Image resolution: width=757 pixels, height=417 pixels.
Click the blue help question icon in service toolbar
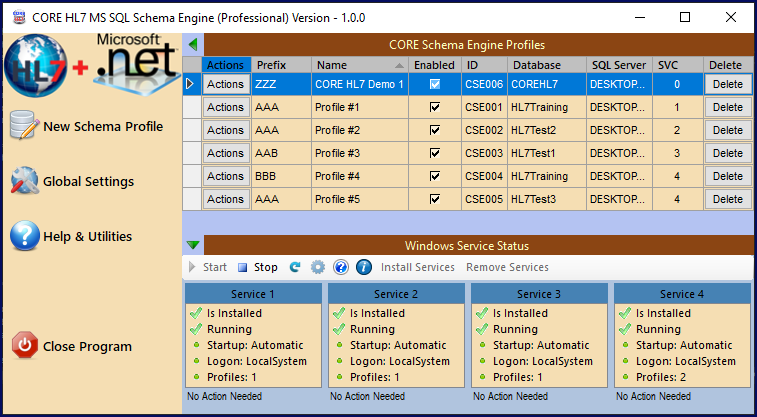point(341,267)
